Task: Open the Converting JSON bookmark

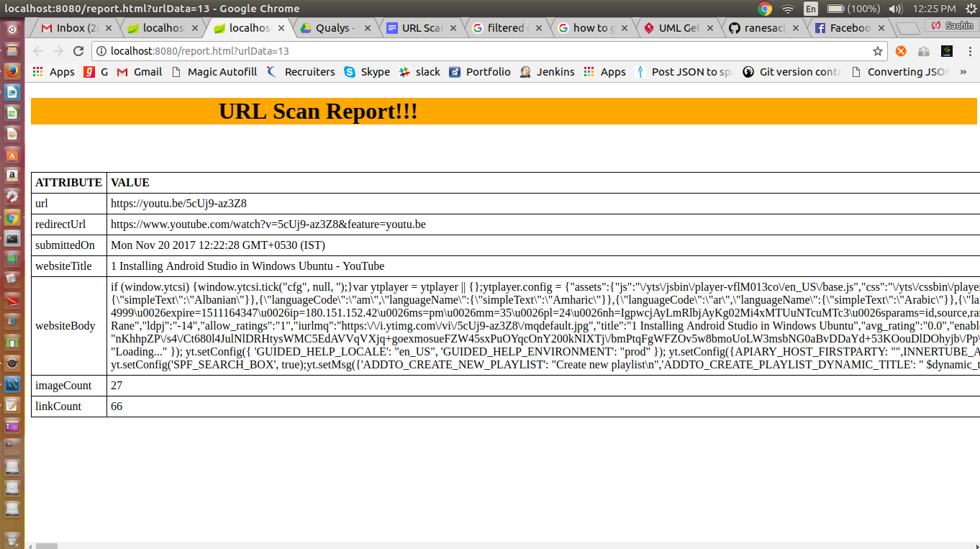Action: tap(899, 72)
